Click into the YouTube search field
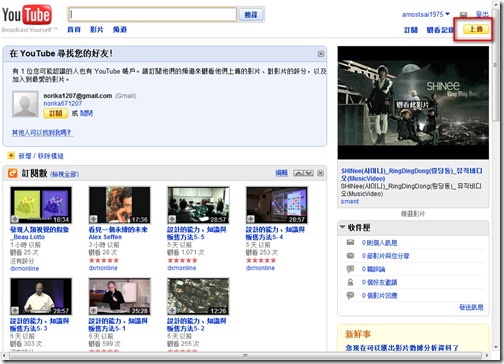Image resolution: width=504 pixels, height=364 pixels. pyautogui.click(x=153, y=15)
